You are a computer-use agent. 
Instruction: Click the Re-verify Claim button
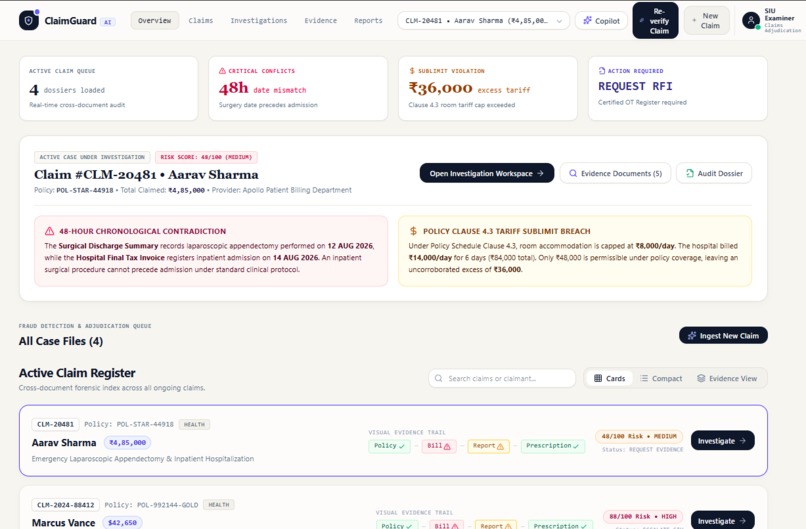655,21
